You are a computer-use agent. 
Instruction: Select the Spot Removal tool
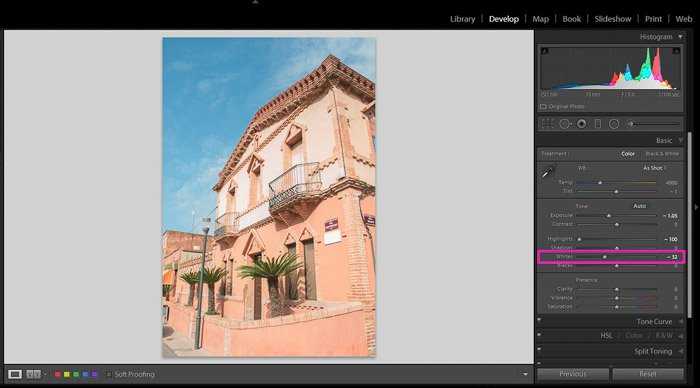coord(565,124)
